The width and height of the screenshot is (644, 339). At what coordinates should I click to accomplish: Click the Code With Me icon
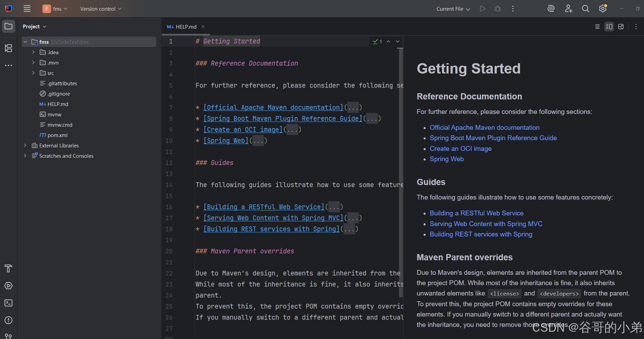point(568,9)
